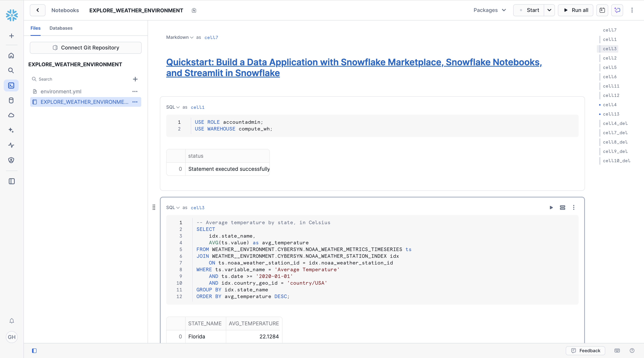The width and height of the screenshot is (644, 358).
Task: Expand the Packages dropdown
Action: 490,10
